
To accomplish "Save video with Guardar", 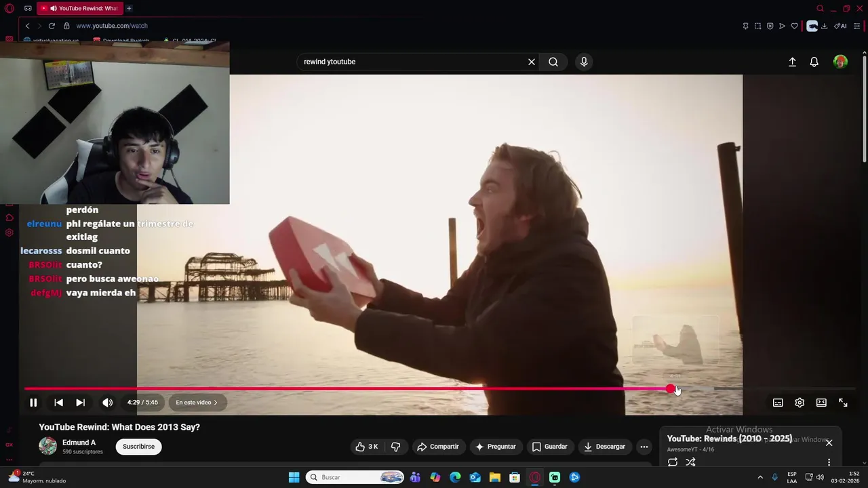I will click(550, 447).
